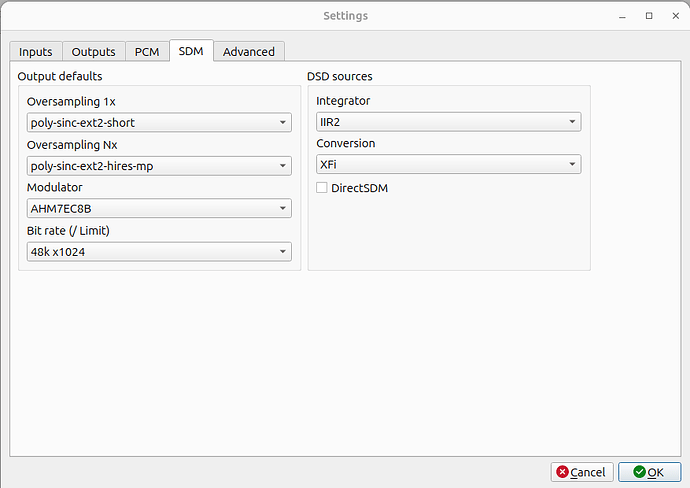
Task: Open the Oversampling 1x dropdown
Action: pyautogui.click(x=159, y=122)
